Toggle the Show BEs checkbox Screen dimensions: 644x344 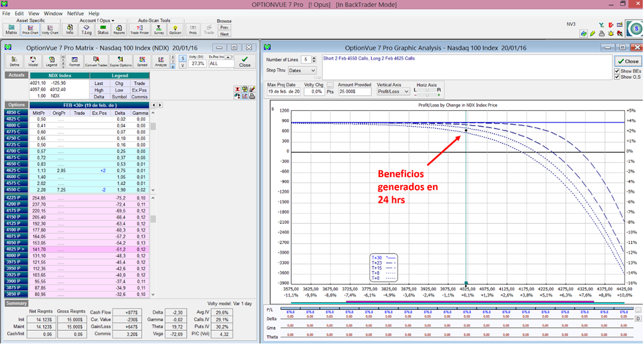[x=618, y=71]
